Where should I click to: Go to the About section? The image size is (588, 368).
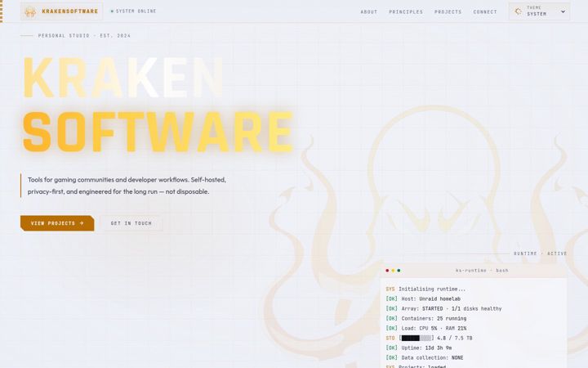pos(369,12)
